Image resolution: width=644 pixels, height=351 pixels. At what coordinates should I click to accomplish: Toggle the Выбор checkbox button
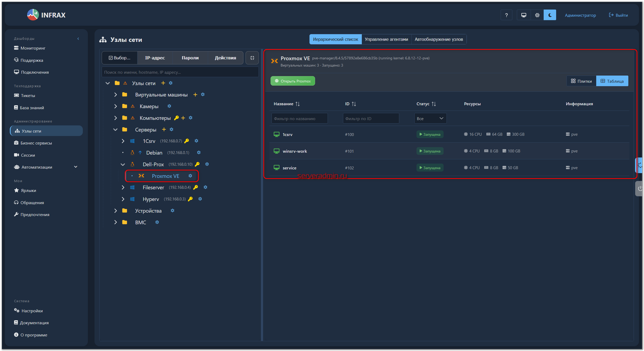(119, 58)
